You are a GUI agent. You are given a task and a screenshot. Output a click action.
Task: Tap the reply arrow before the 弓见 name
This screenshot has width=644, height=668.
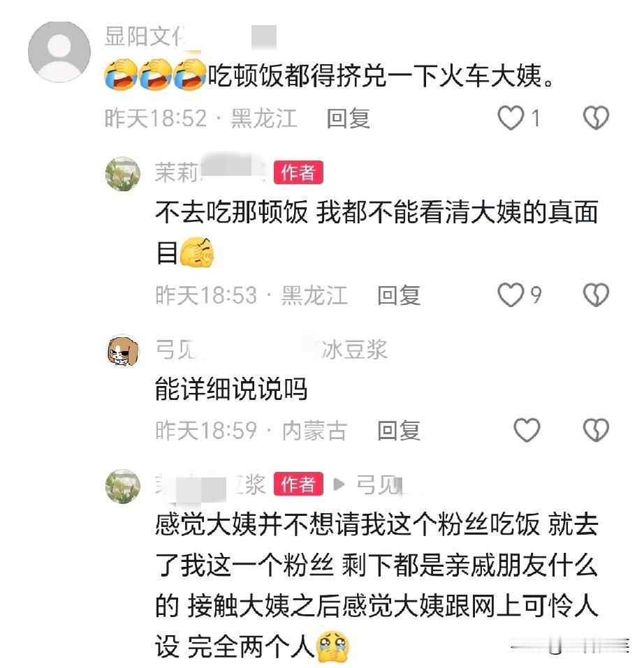pyautogui.click(x=338, y=484)
